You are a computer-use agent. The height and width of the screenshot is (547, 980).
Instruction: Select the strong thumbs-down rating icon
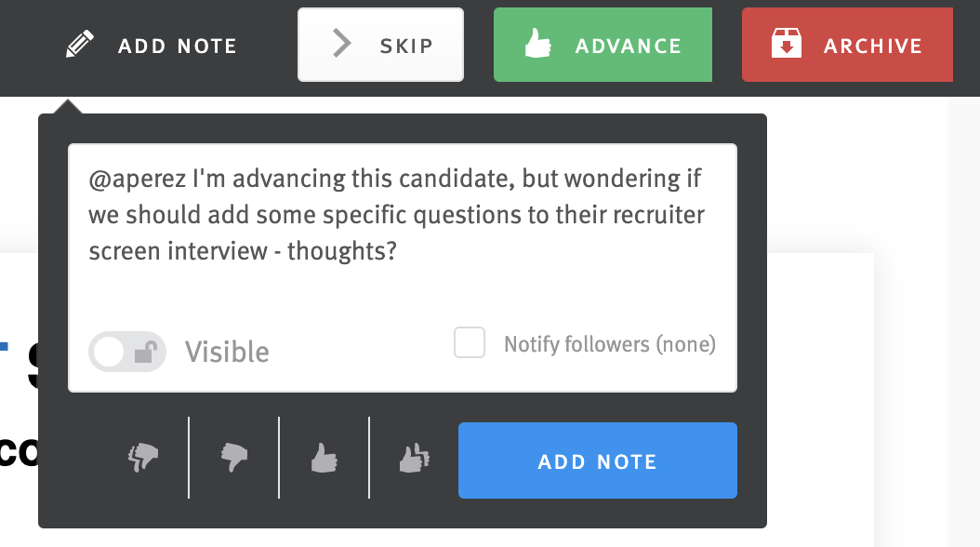141,457
